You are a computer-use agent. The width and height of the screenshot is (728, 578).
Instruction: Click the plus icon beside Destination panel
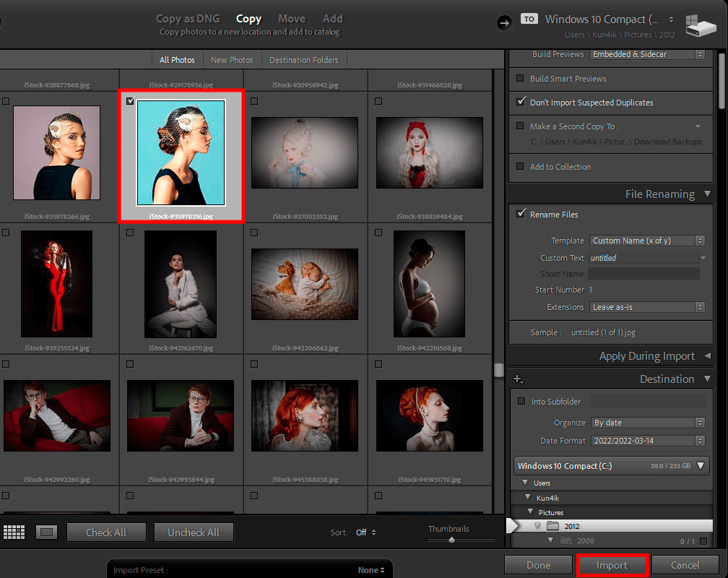[518, 379]
